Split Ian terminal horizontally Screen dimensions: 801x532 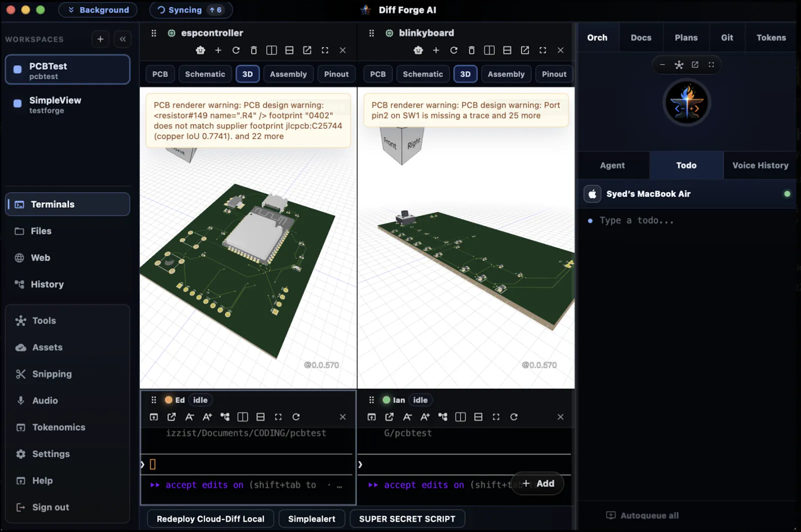tap(478, 417)
